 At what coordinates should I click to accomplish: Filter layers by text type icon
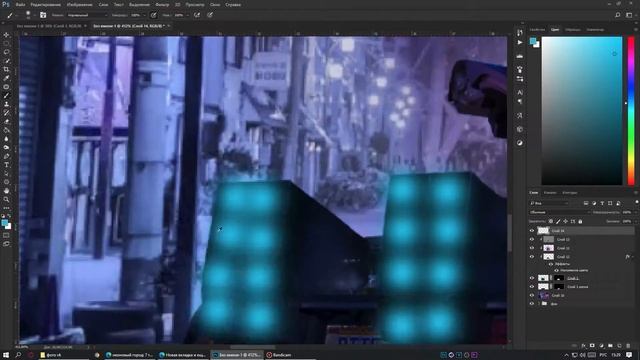coord(602,203)
